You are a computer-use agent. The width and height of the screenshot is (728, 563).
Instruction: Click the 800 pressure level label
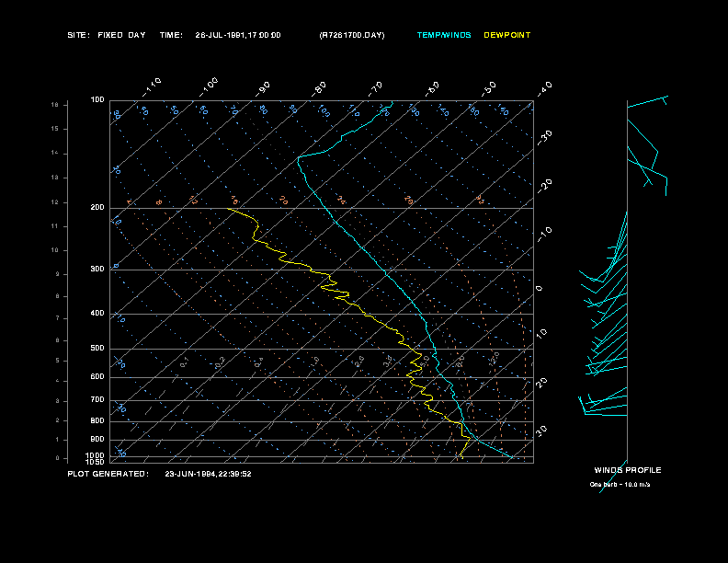coord(97,420)
